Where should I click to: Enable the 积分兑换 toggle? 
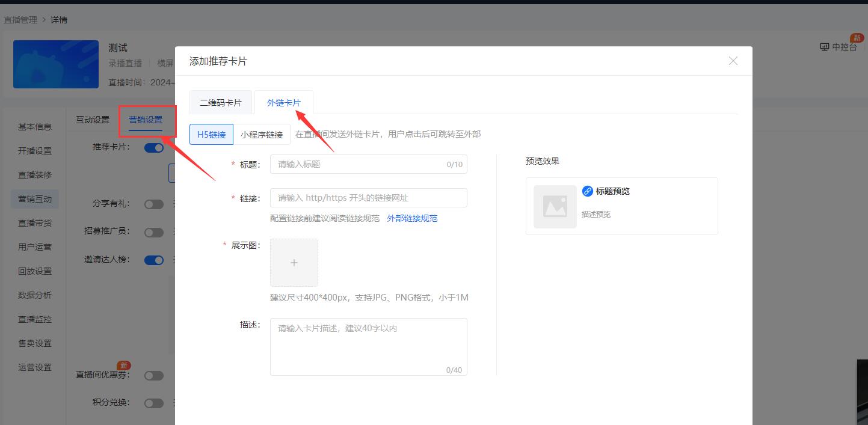pos(154,402)
